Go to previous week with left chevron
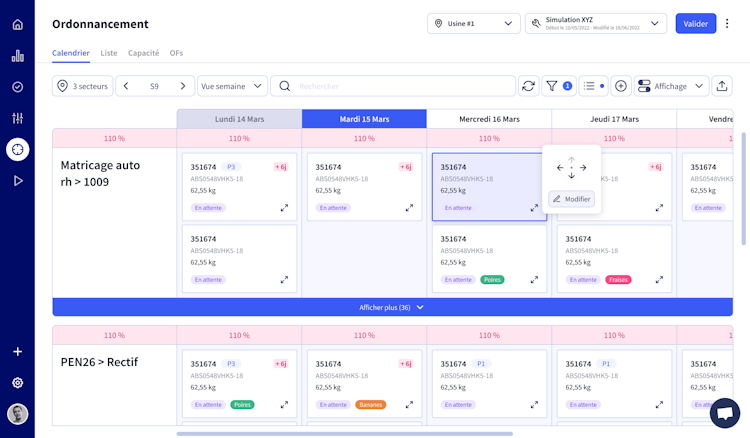Viewport: 750px width, 438px height. click(126, 86)
